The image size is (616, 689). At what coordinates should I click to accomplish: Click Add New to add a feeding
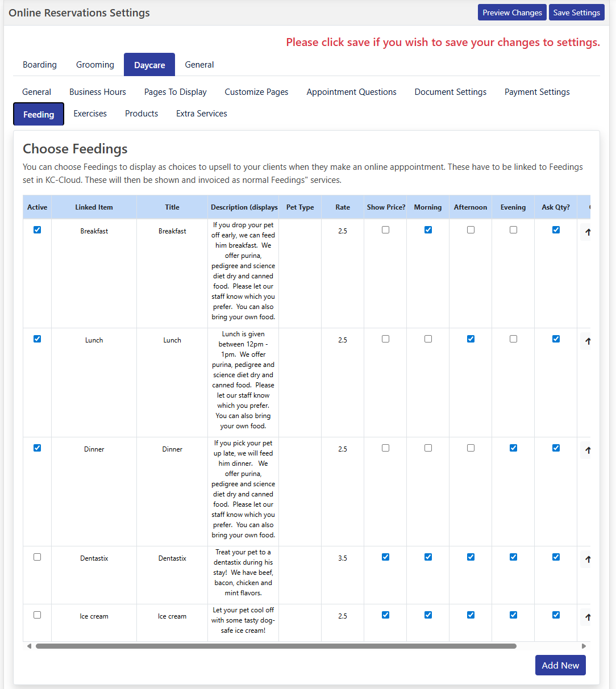560,665
